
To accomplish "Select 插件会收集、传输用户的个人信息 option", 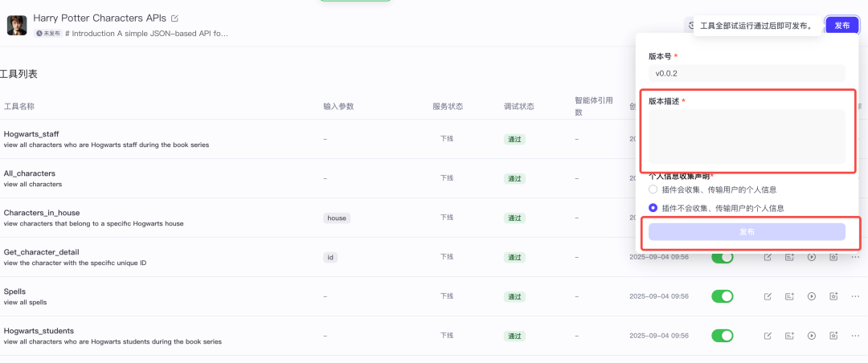I will tap(653, 190).
